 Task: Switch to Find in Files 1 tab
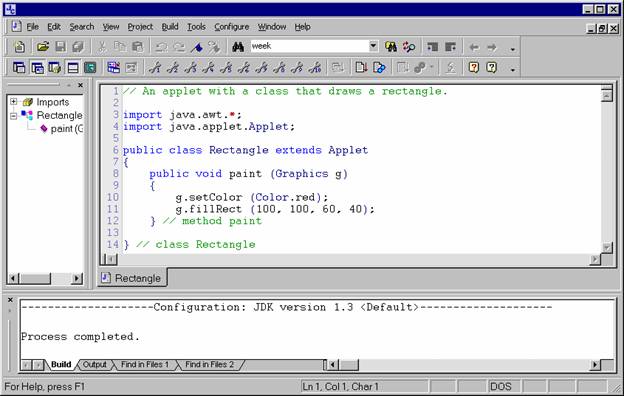[145, 364]
